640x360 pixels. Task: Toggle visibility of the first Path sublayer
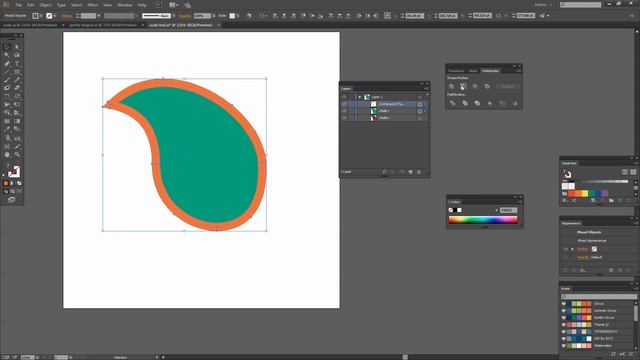click(344, 111)
